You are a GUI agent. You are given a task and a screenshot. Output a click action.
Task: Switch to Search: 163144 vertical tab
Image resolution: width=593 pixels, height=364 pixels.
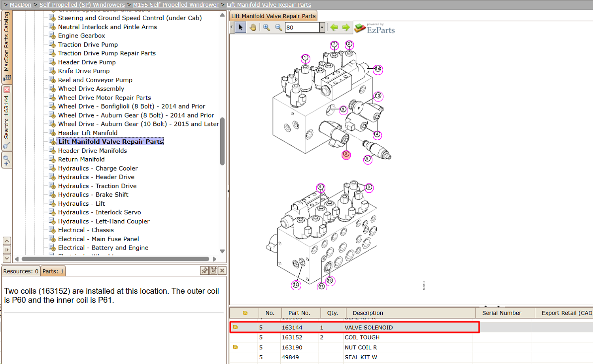[x=7, y=118]
